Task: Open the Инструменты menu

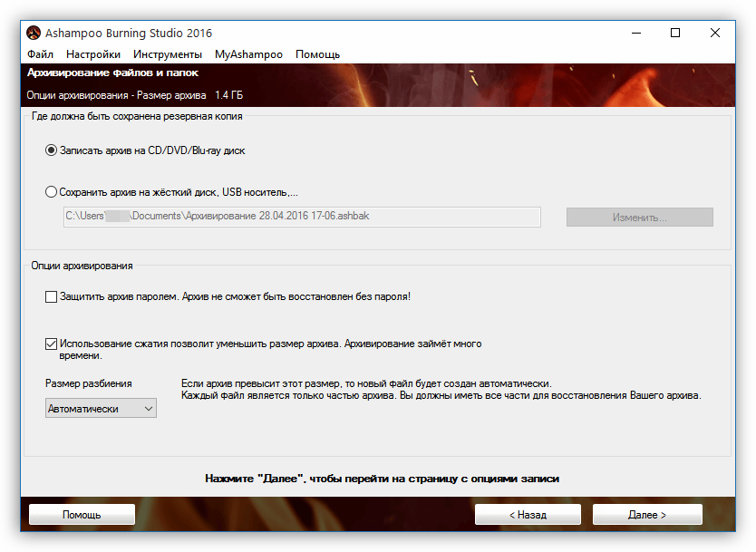Action: (168, 54)
